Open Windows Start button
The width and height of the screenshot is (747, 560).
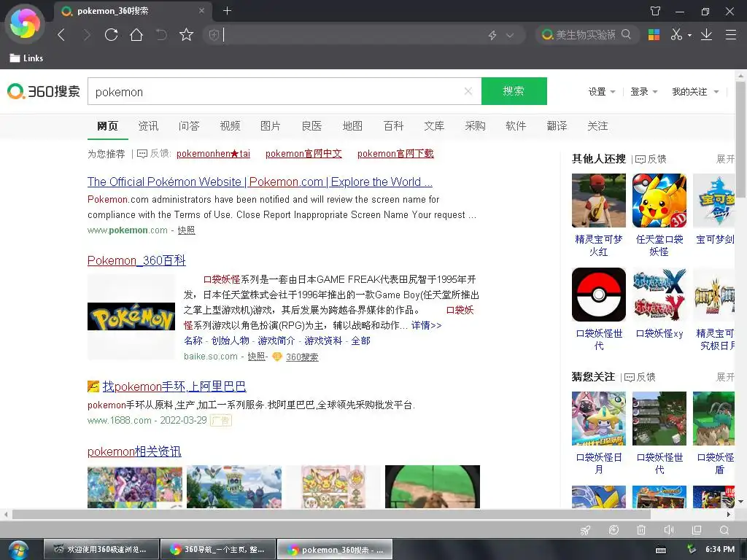click(x=18, y=550)
